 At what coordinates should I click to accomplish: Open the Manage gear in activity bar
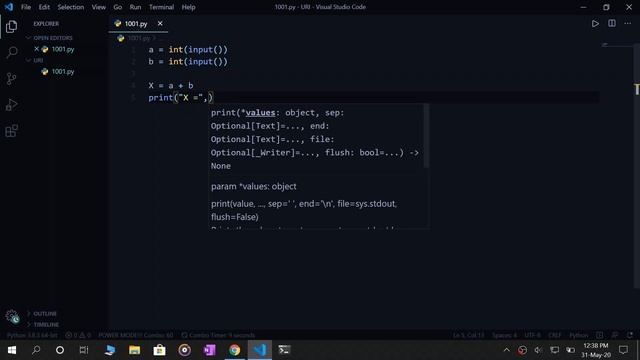pos(12,316)
